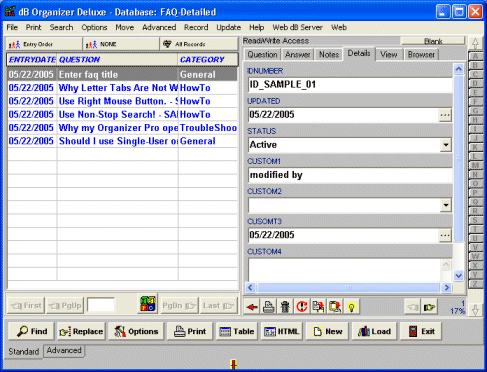Click the CUSTOM1 modified by field
487x372 pixels.
[x=350, y=175]
